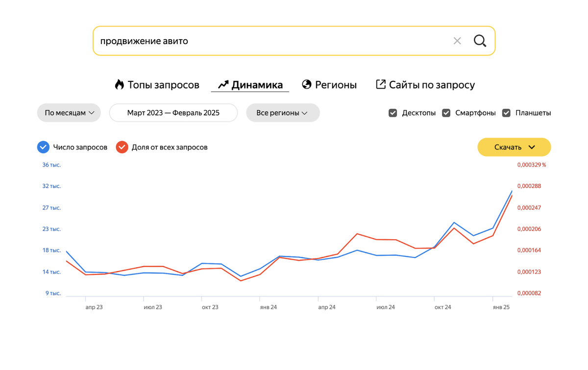Select the Динамика tab
The width and height of the screenshot is (588, 370).
[250, 85]
